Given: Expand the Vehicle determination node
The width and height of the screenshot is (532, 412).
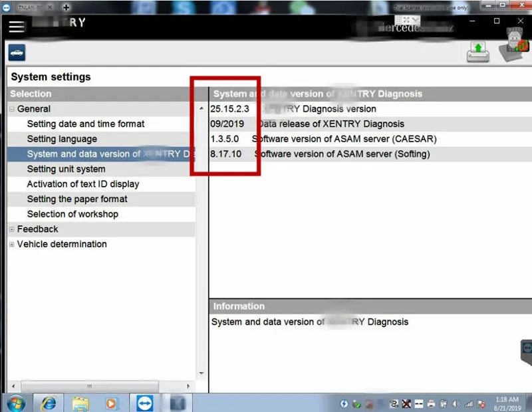Looking at the screenshot, I should click(x=11, y=245).
